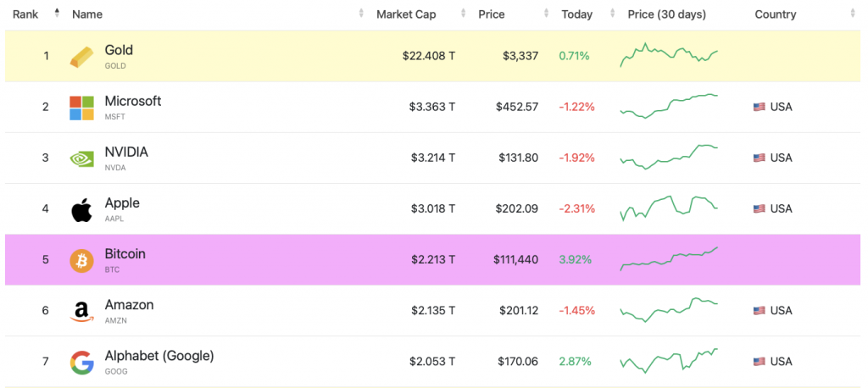Screen dimensions: 868x388
Task: Open the Gold asset page link
Action: pos(119,50)
